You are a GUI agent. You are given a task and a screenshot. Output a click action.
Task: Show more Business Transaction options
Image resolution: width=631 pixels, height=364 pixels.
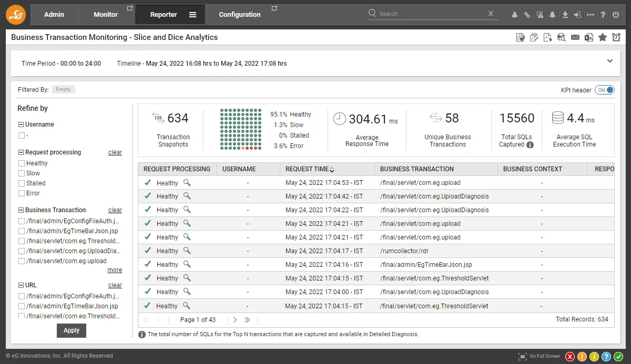click(x=115, y=270)
